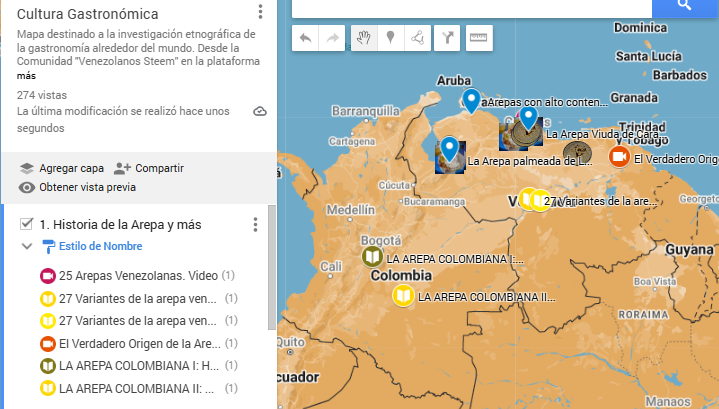The height and width of the screenshot is (409, 719).
Task: Click the blue search button
Action: 685,6
